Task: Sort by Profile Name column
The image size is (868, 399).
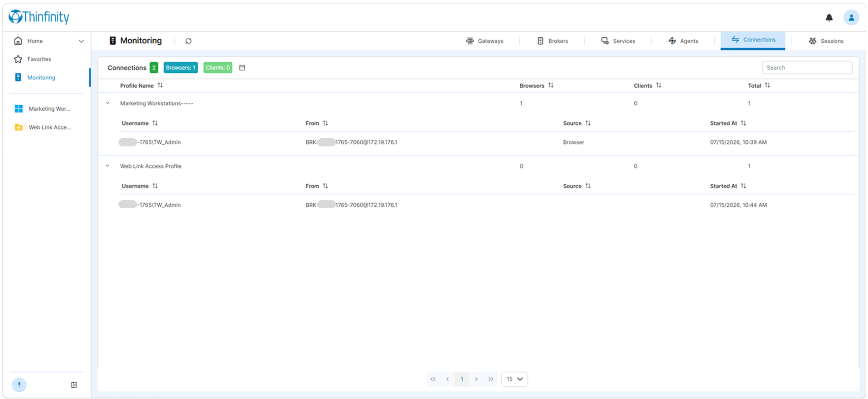Action: 160,85
